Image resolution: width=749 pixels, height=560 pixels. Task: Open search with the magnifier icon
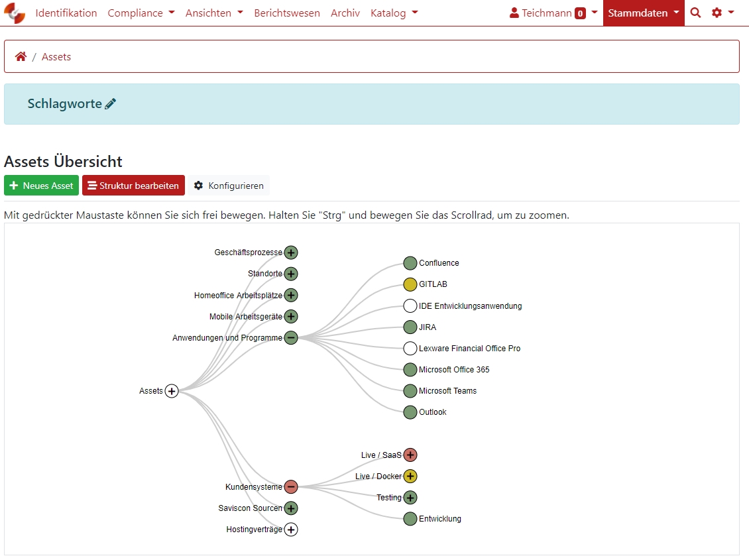[695, 13]
